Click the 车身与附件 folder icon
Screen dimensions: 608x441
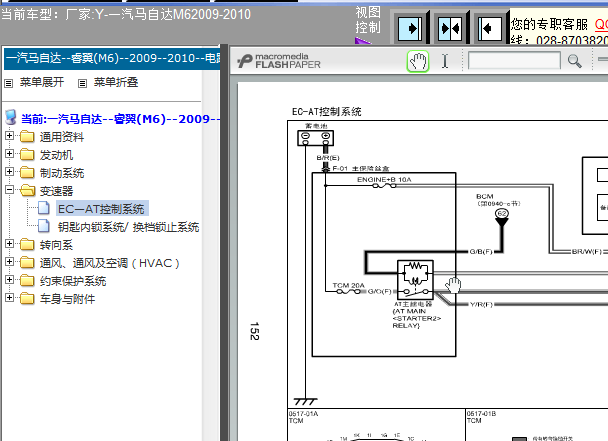click(x=27, y=298)
